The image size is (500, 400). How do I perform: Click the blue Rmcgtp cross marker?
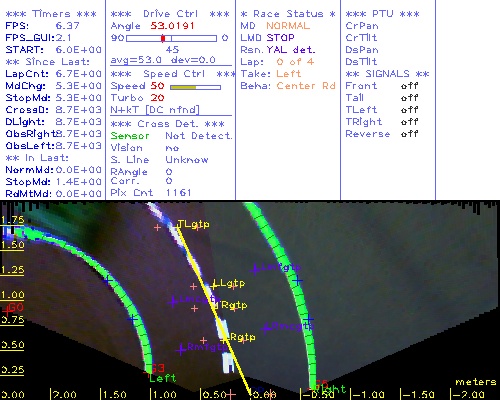pos(266,329)
